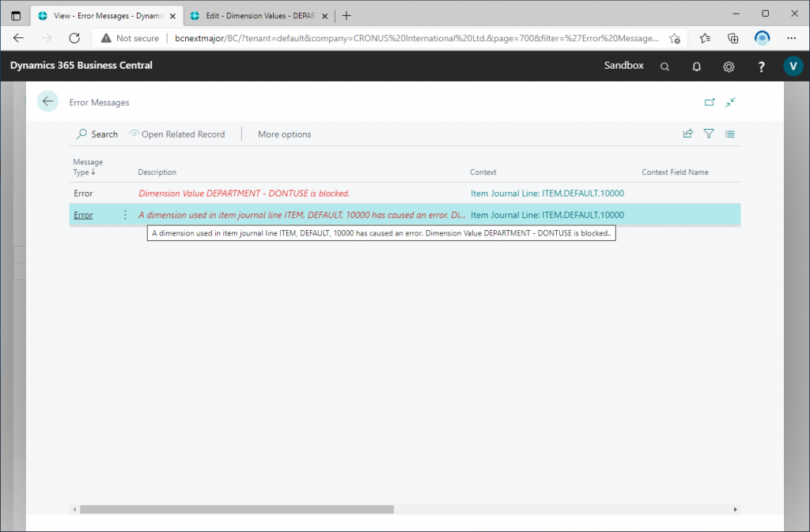Expand More options in the action bar
This screenshot has width=810, height=532.
[284, 134]
